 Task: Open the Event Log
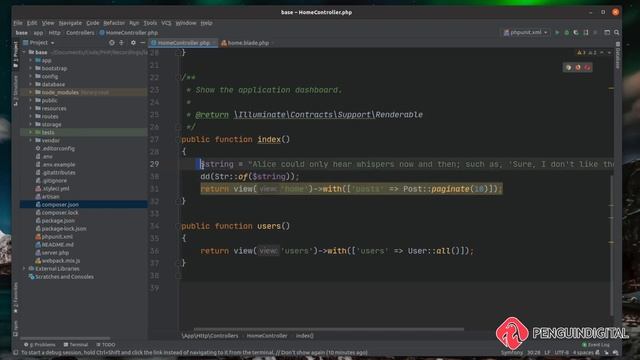point(596,344)
